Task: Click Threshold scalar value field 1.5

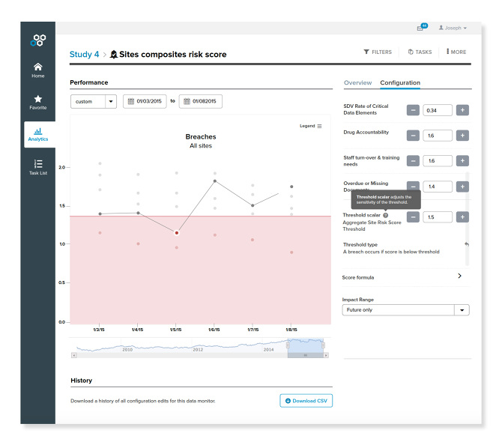Action: 438,217
